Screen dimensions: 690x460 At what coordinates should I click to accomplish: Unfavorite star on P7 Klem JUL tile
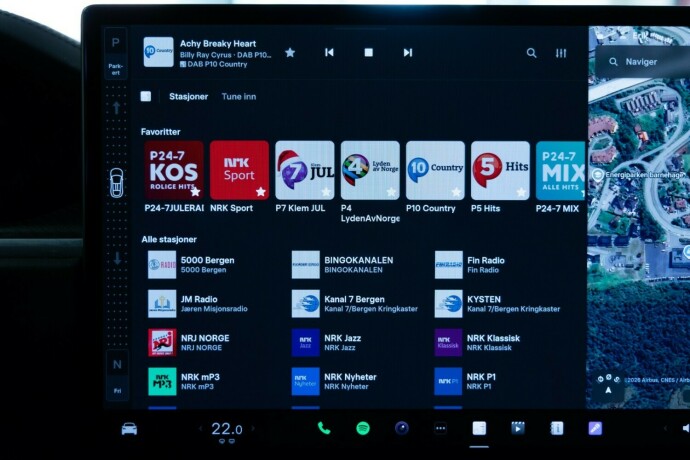326,192
